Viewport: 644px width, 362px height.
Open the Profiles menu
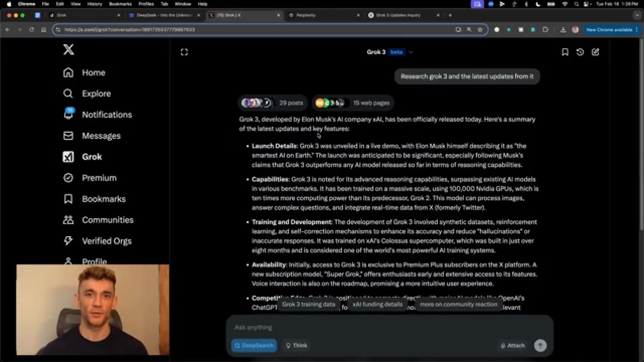coord(146,4)
